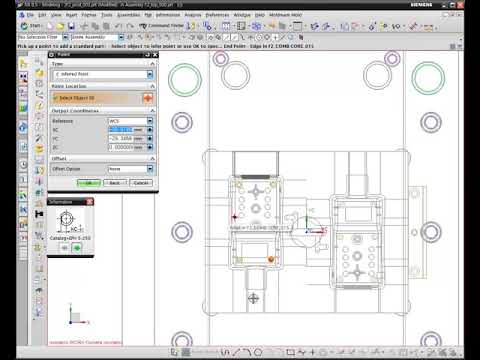Click Back in the Point dialog
The height and width of the screenshot is (360, 480).
pos(115,183)
